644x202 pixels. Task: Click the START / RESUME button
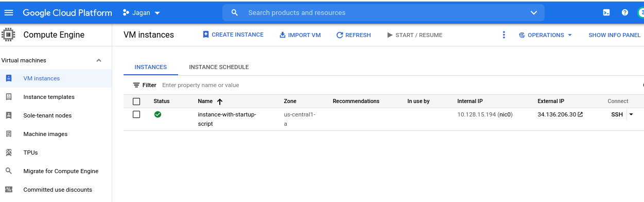tap(414, 35)
